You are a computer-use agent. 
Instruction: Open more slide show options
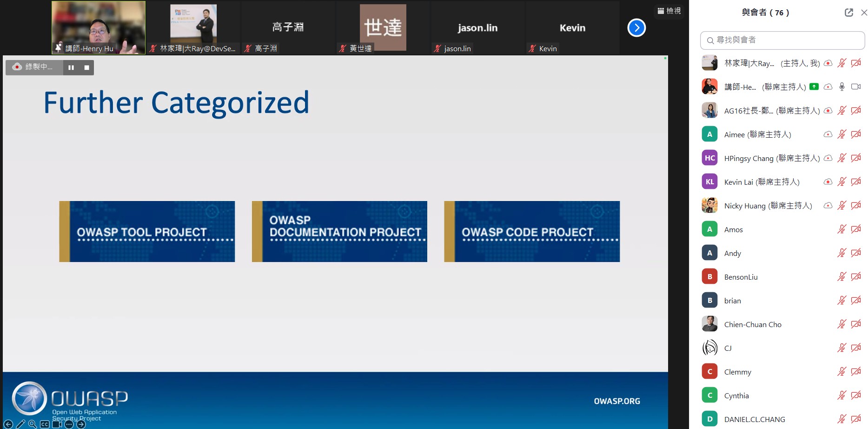(69, 424)
